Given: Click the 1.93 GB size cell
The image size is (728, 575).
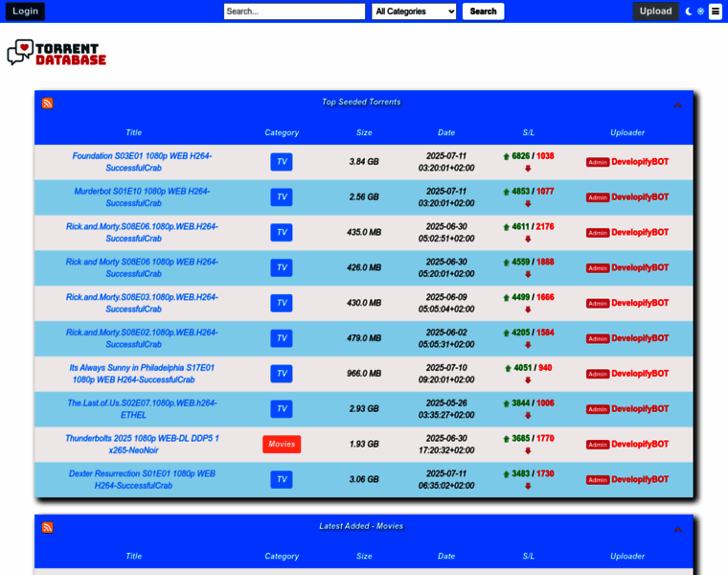Looking at the screenshot, I should (x=364, y=444).
